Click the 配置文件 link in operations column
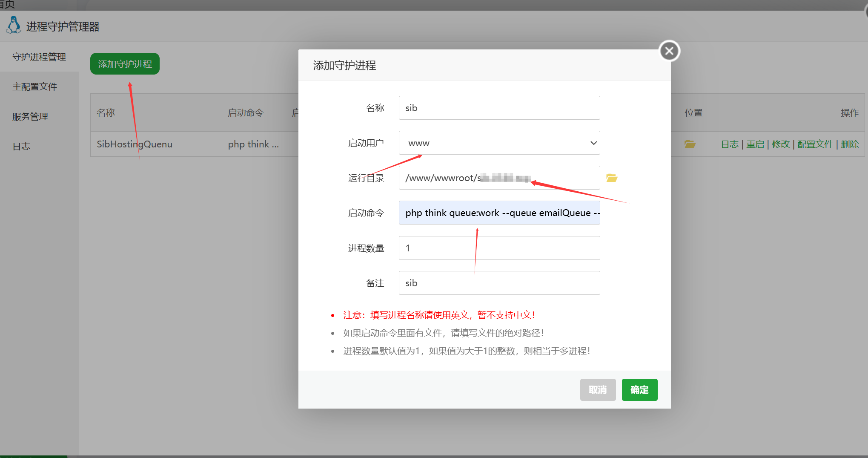This screenshot has height=458, width=868. tap(815, 144)
